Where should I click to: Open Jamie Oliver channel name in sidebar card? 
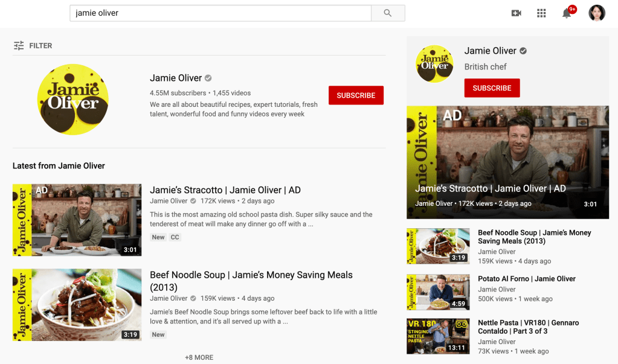490,51
